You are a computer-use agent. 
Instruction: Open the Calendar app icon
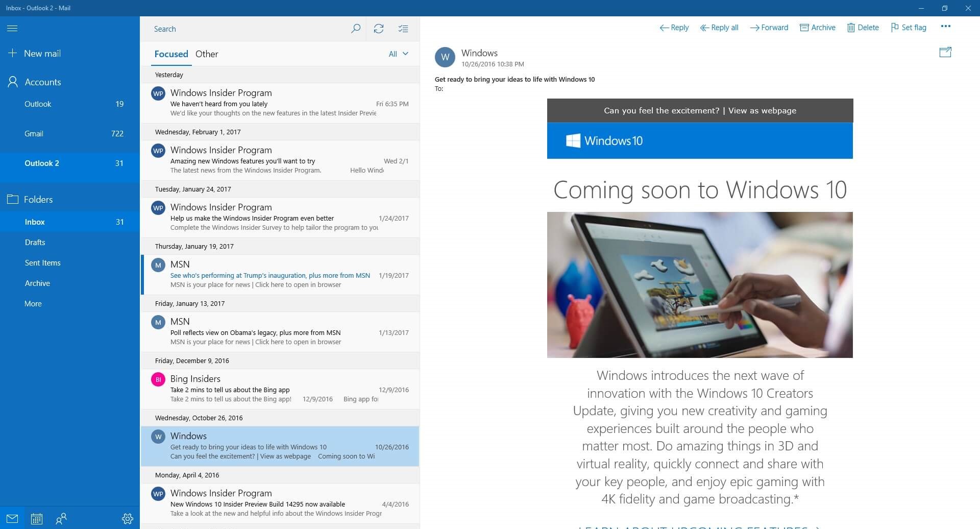(x=36, y=519)
